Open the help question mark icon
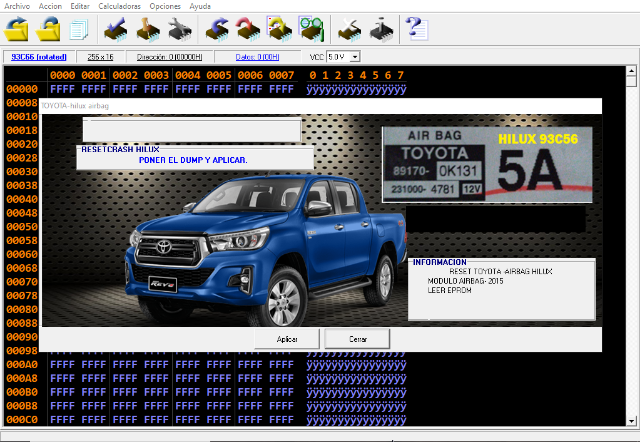Image resolution: width=640 pixels, height=442 pixels. (417, 29)
